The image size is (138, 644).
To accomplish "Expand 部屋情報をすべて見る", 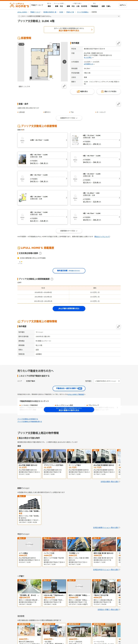I will tap(69, 231).
